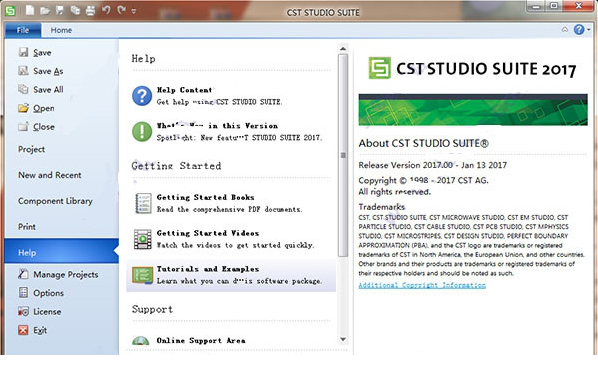Click the Open folder icon in File menu

[x=24, y=108]
